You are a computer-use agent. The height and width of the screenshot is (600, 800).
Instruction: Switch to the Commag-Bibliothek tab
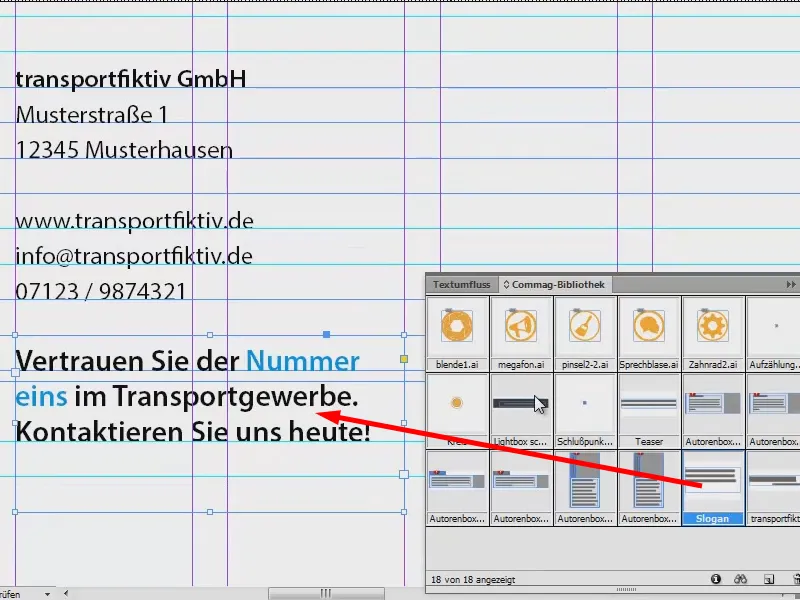coord(555,285)
